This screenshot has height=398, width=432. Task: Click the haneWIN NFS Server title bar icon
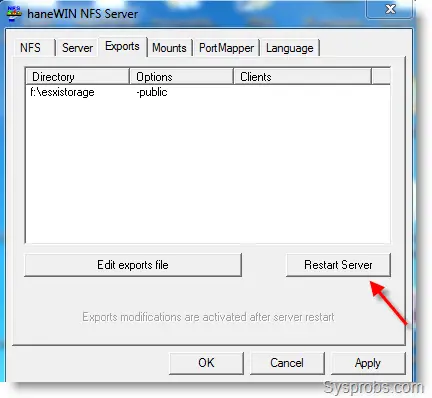[x=14, y=13]
